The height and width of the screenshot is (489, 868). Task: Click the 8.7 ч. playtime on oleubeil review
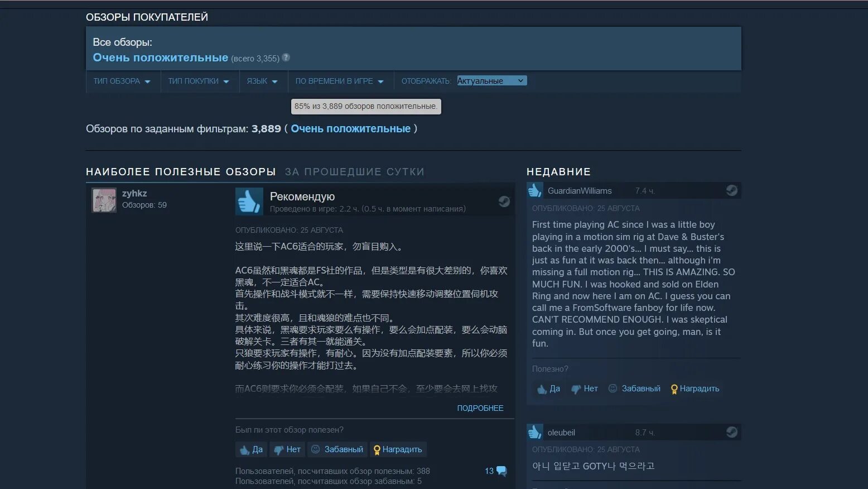click(645, 433)
